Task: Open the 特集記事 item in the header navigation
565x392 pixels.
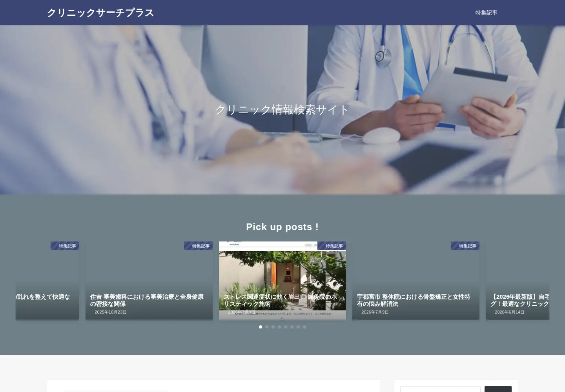Action: [x=486, y=13]
